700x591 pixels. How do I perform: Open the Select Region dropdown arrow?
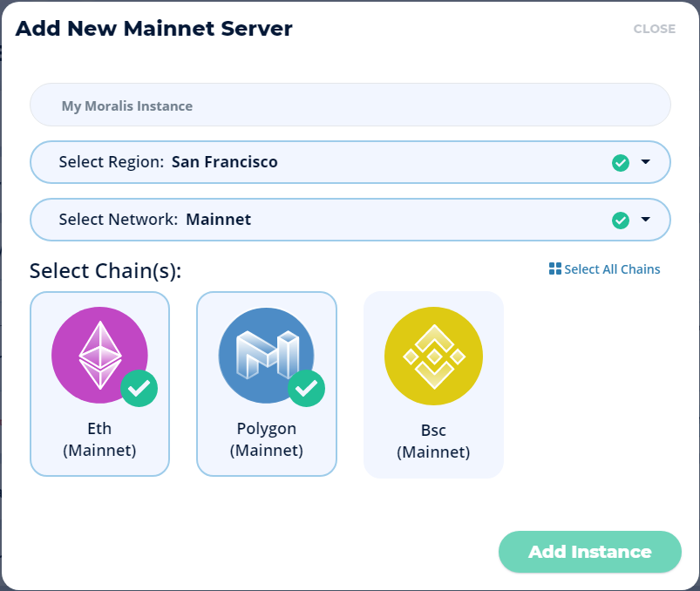[646, 161]
